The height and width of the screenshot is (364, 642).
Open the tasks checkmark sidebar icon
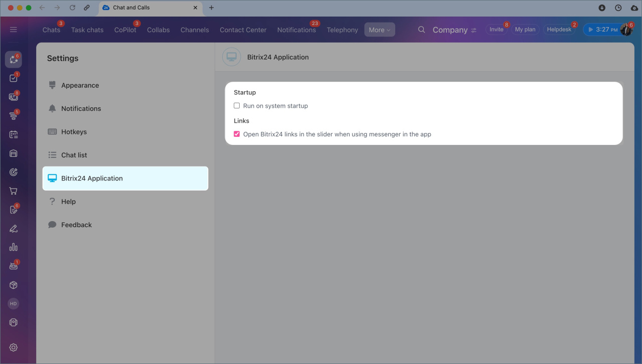[14, 78]
